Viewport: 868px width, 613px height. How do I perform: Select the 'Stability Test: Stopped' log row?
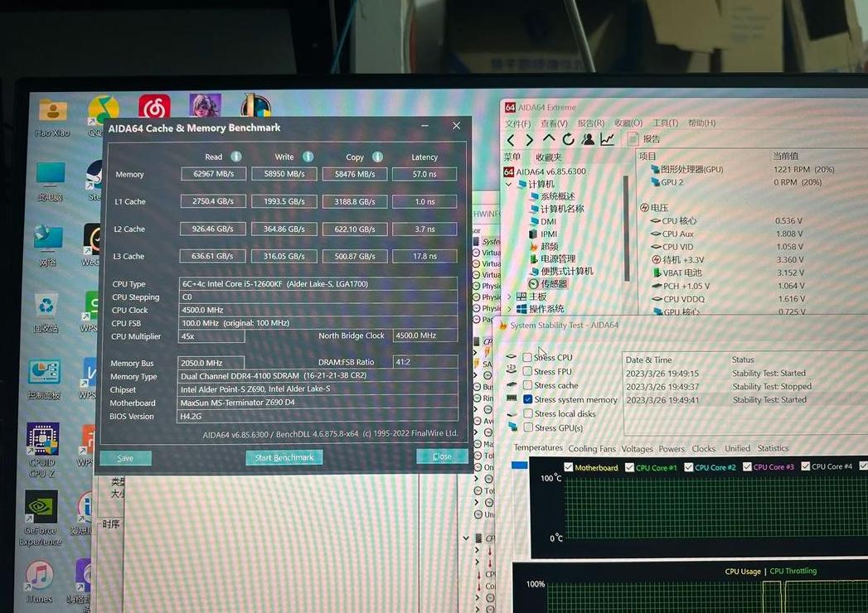744,386
